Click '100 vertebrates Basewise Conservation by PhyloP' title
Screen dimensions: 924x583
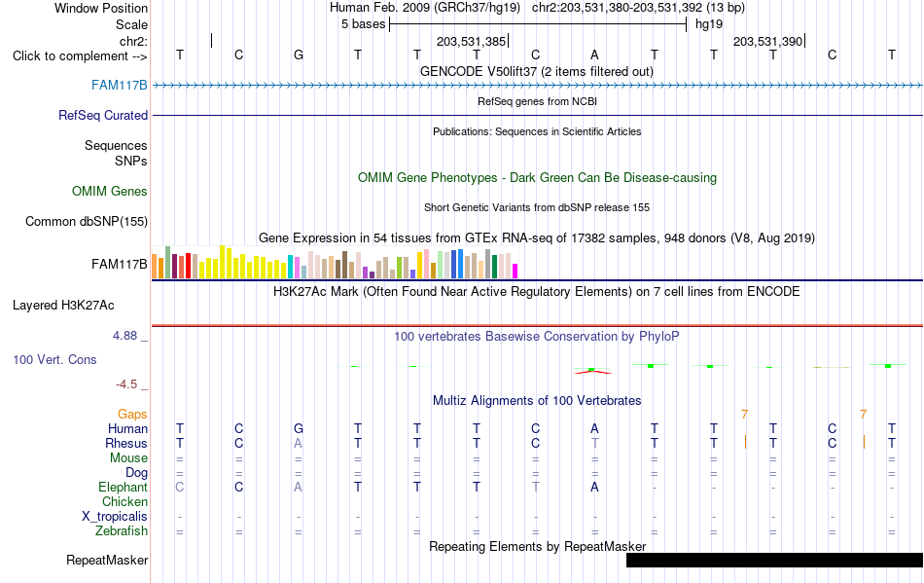[x=537, y=337]
